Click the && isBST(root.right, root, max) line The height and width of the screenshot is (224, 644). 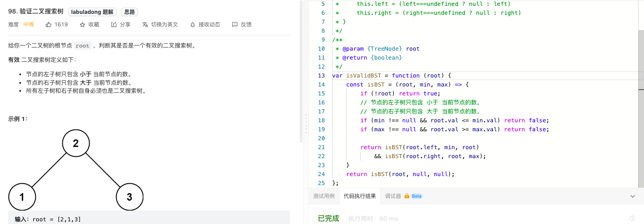tap(430, 156)
